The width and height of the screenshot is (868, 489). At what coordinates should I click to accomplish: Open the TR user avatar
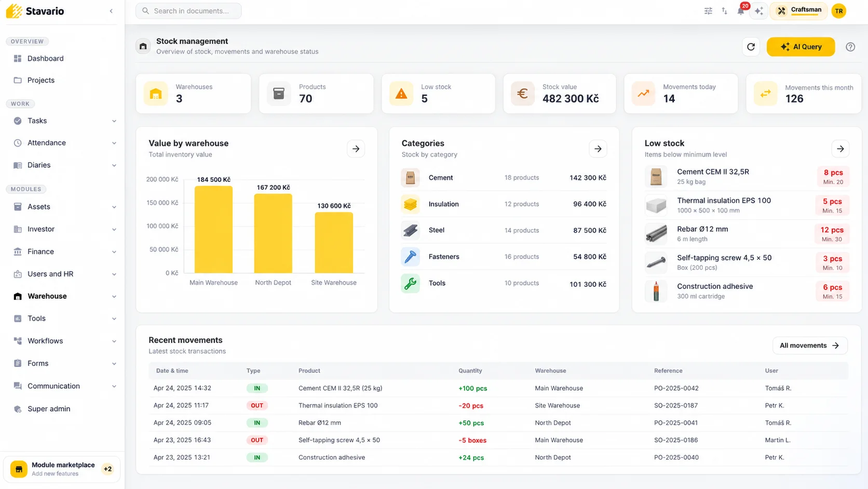839,11
